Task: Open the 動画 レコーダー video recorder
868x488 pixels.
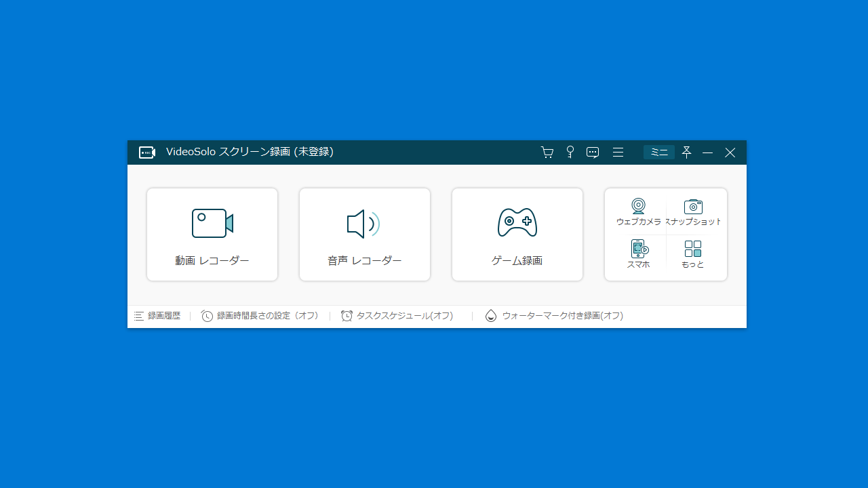Action: tap(212, 235)
